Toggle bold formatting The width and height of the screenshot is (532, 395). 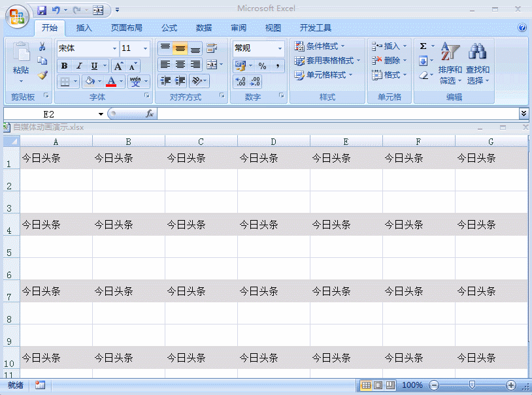(64, 66)
